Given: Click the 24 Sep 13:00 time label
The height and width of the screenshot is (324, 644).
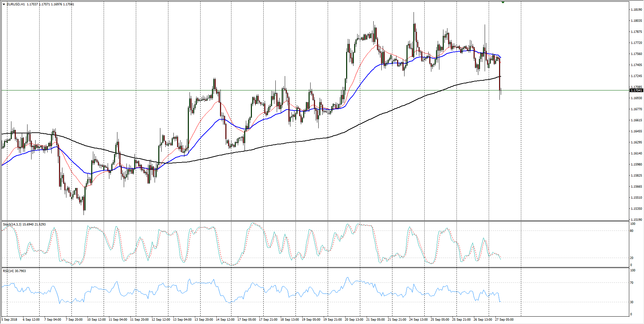Looking at the screenshot, I should tap(419, 320).
